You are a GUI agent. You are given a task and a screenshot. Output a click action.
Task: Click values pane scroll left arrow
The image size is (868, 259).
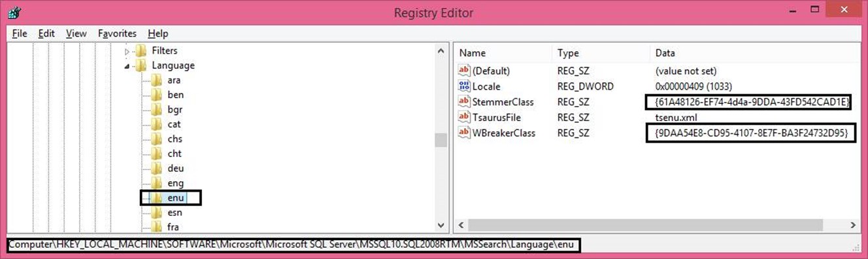tap(461, 226)
